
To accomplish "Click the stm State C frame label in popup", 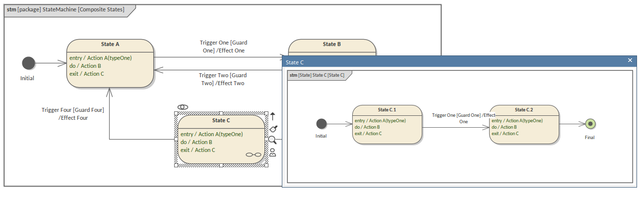I will point(318,75).
